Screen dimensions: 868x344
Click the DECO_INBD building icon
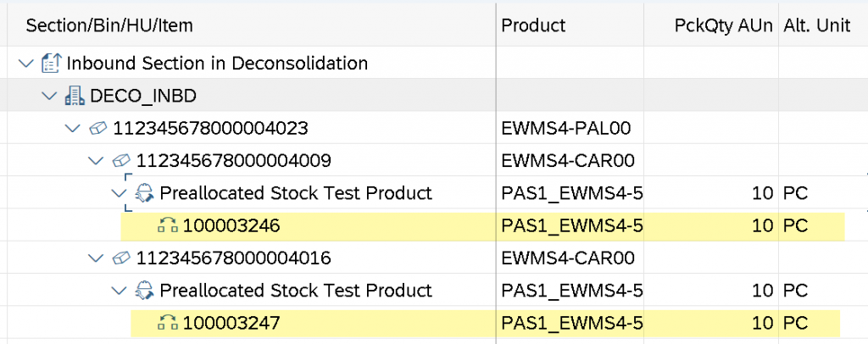pyautogui.click(x=76, y=96)
